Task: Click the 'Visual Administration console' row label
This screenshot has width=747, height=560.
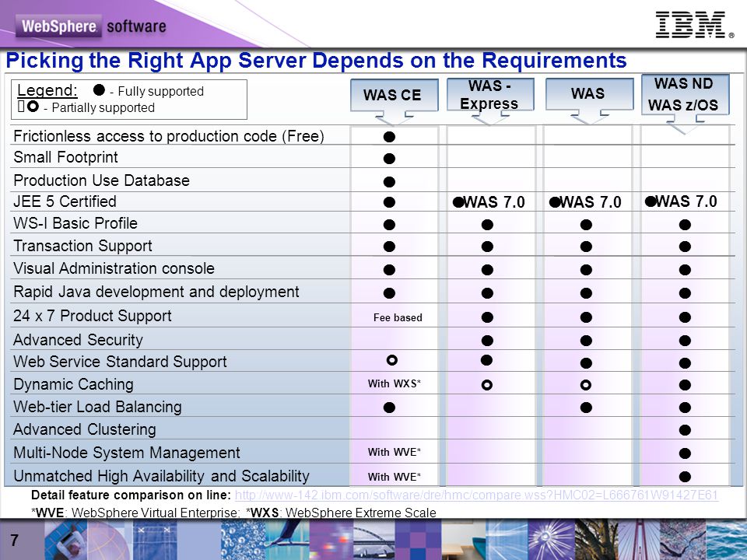Action: pyautogui.click(x=114, y=268)
